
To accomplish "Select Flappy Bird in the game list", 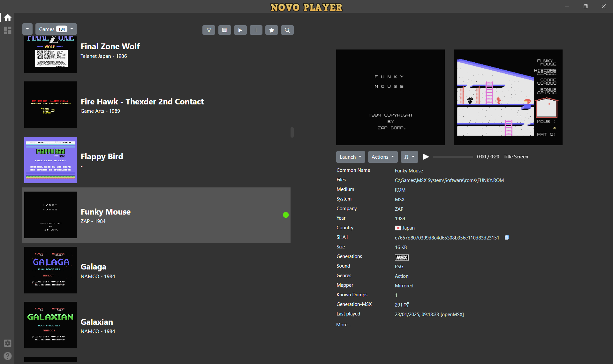I will (x=156, y=160).
